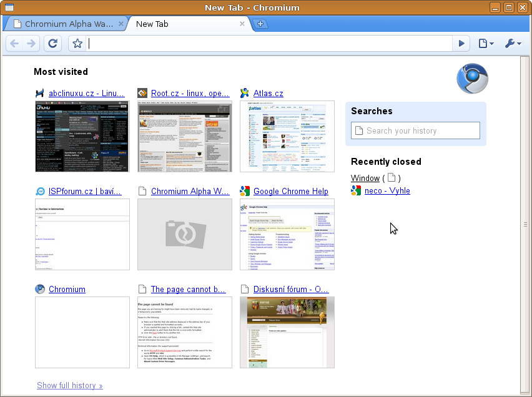This screenshot has width=532, height=397.
Task: Click the Diskusní fórum page icon
Action: pos(245,289)
